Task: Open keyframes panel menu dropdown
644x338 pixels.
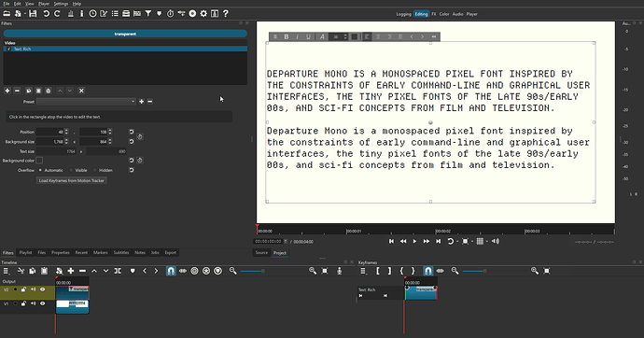Action: 363,271
